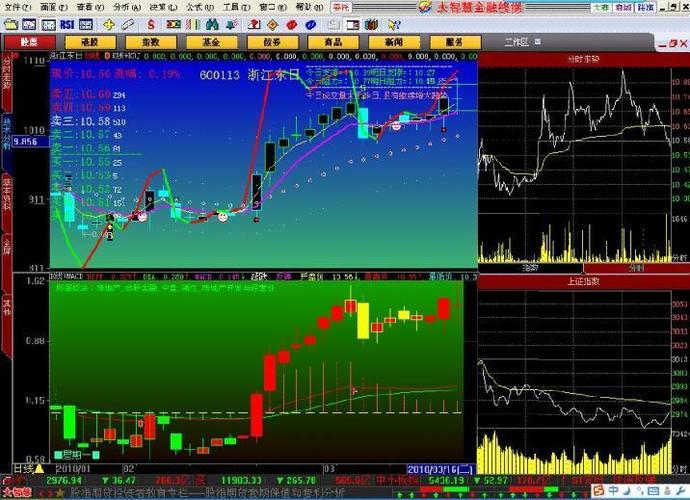Open the 工具 dropdown menu

click(x=236, y=7)
